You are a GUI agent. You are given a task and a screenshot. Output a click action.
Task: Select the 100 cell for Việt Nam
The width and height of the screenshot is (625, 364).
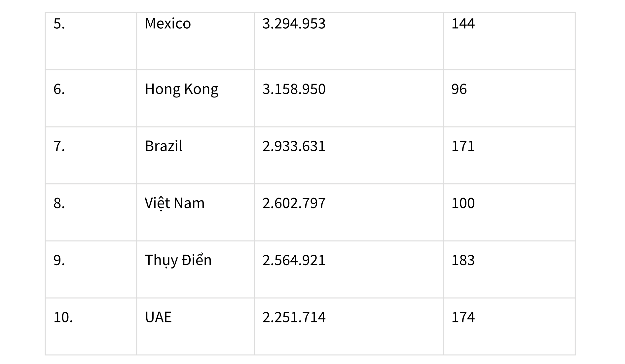click(x=463, y=203)
